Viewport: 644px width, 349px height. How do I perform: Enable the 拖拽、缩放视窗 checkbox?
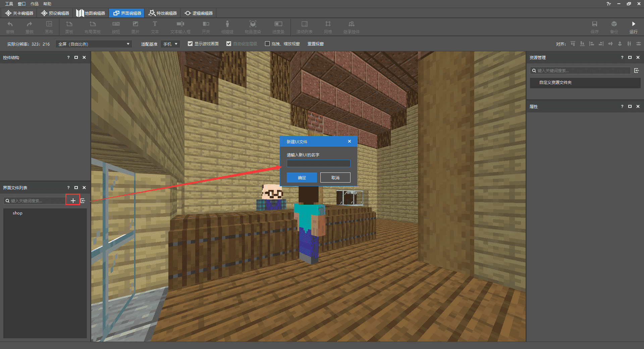(267, 44)
